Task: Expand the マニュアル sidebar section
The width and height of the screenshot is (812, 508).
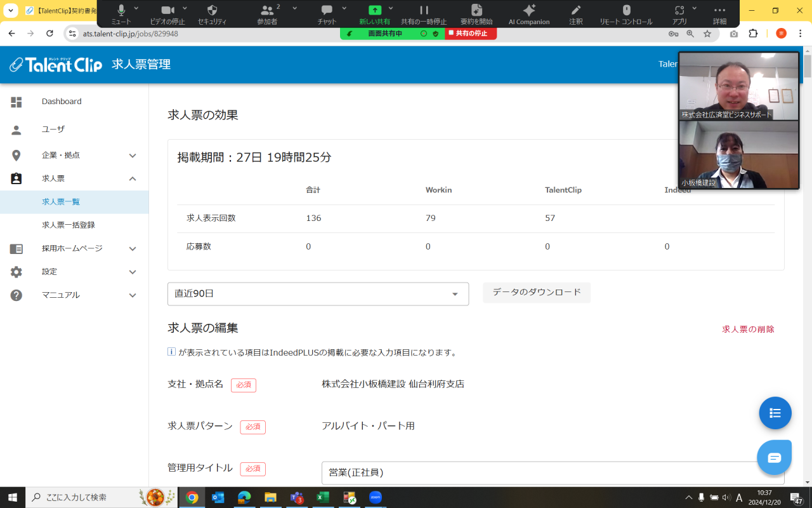Action: tap(74, 295)
